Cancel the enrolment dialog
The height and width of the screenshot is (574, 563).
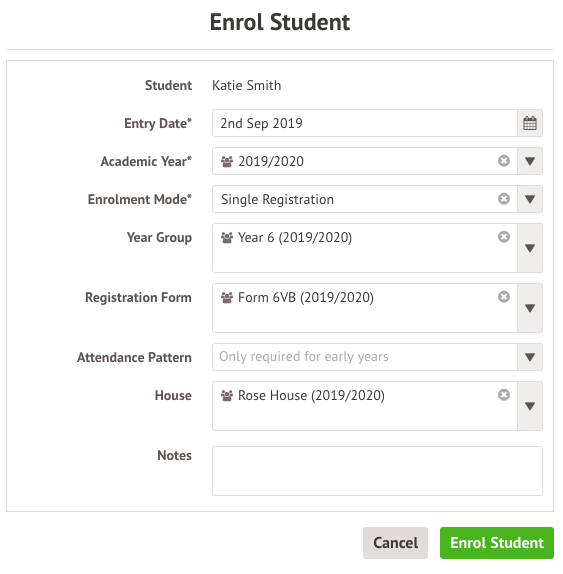click(x=395, y=543)
